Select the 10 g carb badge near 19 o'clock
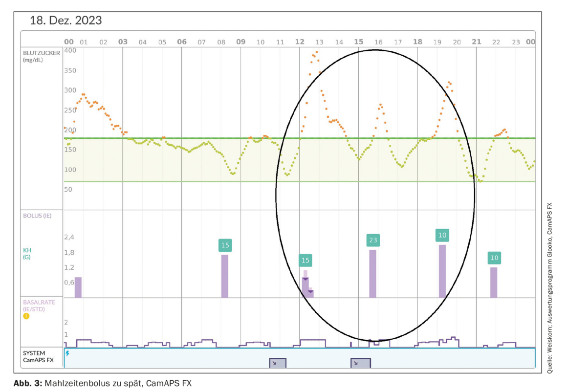This screenshot has height=392, width=567. pyautogui.click(x=442, y=235)
